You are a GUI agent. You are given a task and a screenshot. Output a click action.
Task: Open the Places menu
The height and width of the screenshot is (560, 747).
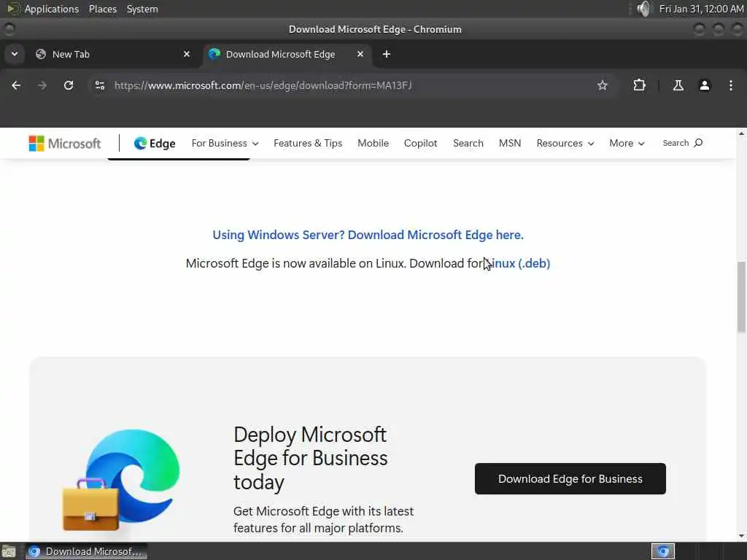point(102,9)
